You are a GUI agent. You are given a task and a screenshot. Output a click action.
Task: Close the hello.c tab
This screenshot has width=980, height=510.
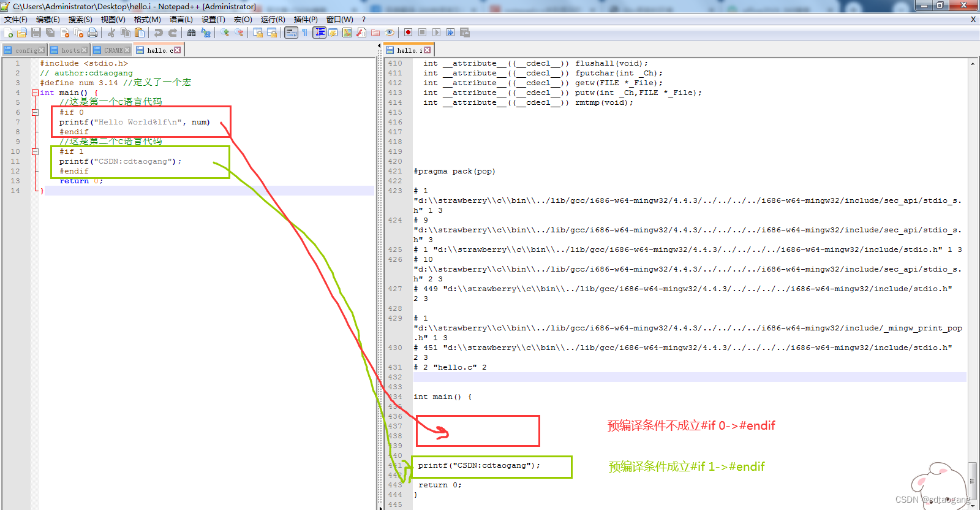(178, 50)
